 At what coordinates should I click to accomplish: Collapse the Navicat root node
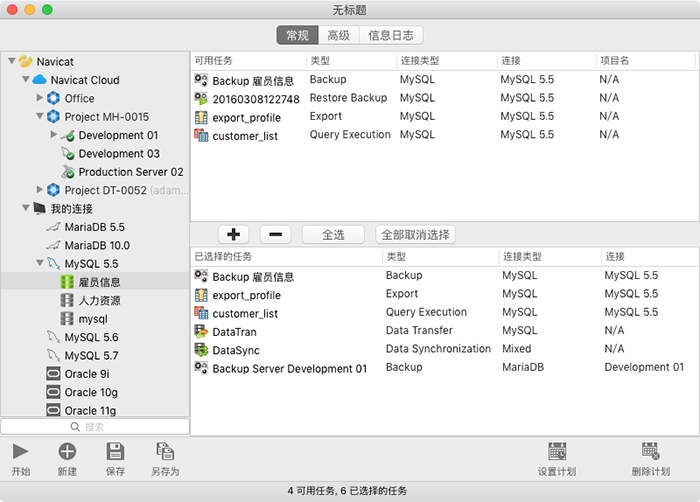click(12, 61)
